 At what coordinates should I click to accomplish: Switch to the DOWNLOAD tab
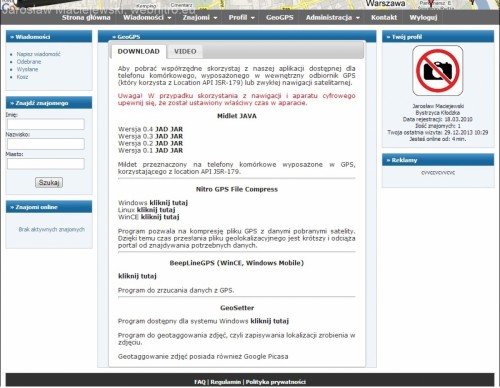(x=138, y=51)
